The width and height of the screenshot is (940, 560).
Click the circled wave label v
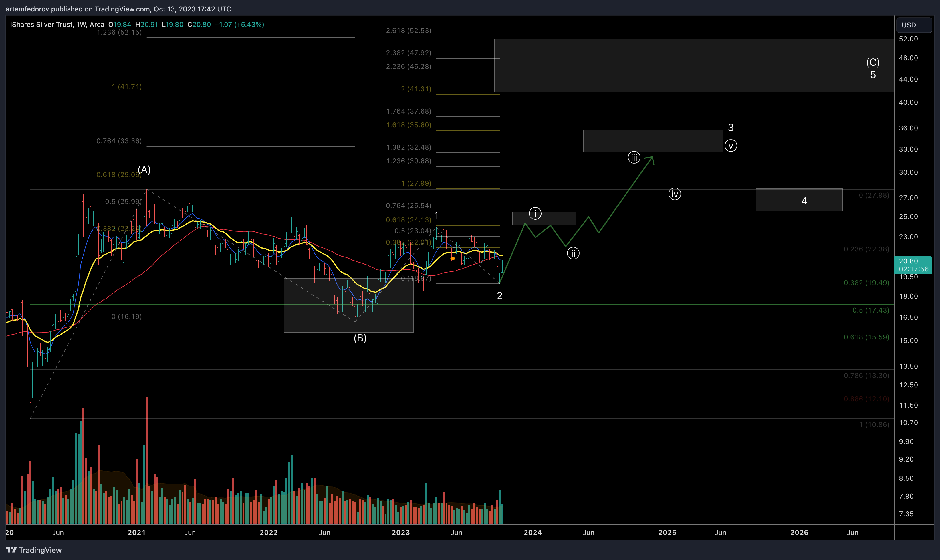tap(731, 146)
